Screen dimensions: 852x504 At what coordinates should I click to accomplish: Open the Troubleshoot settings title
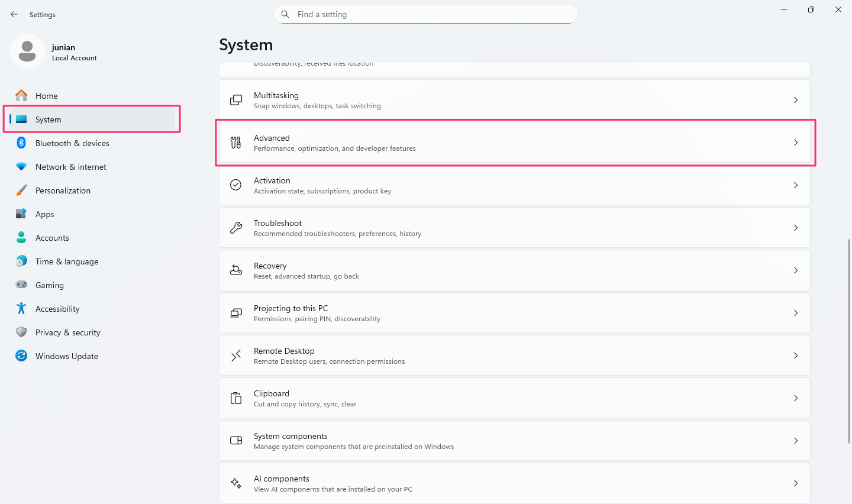277,223
